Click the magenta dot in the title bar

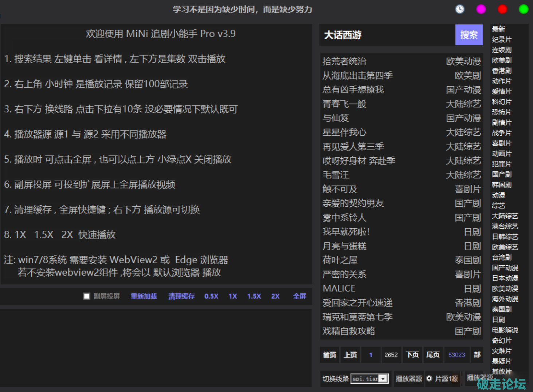point(481,9)
